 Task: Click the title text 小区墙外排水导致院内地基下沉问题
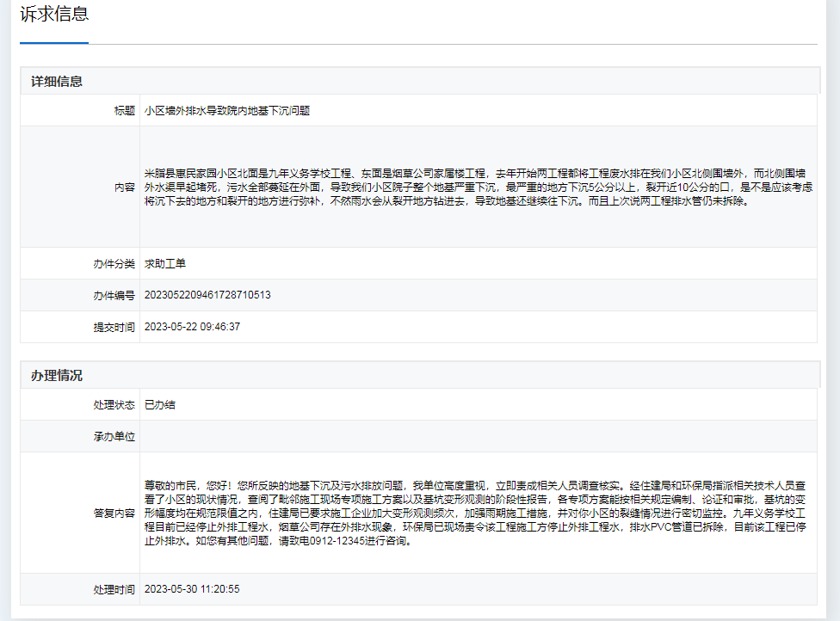pyautogui.click(x=227, y=111)
